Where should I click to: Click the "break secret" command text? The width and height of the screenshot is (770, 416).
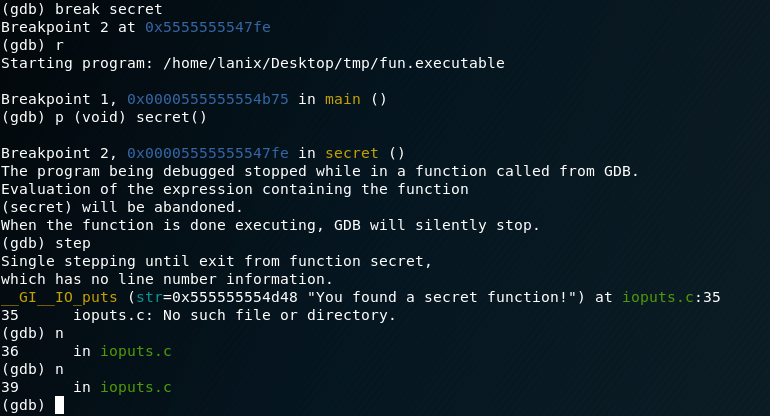pyautogui.click(x=109, y=9)
